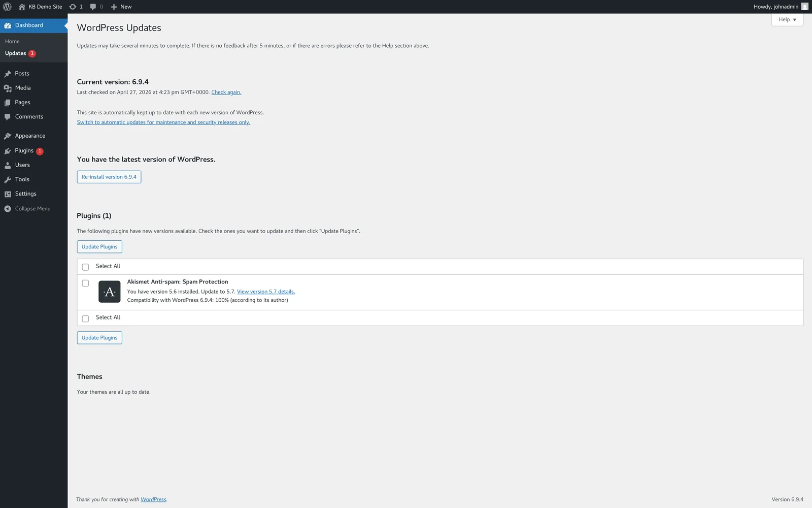Click Re-install version 6.9.4 button
The image size is (812, 508).
coord(109,177)
